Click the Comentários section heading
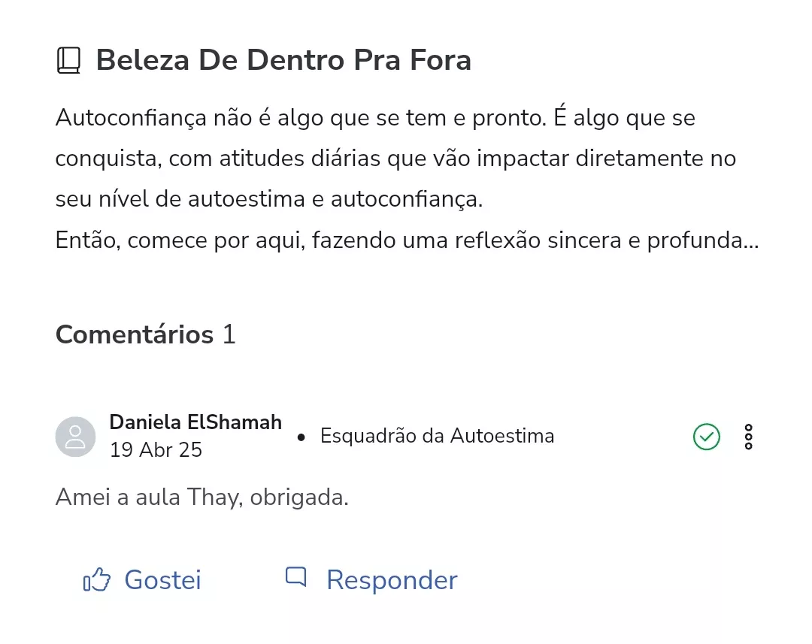 click(135, 334)
